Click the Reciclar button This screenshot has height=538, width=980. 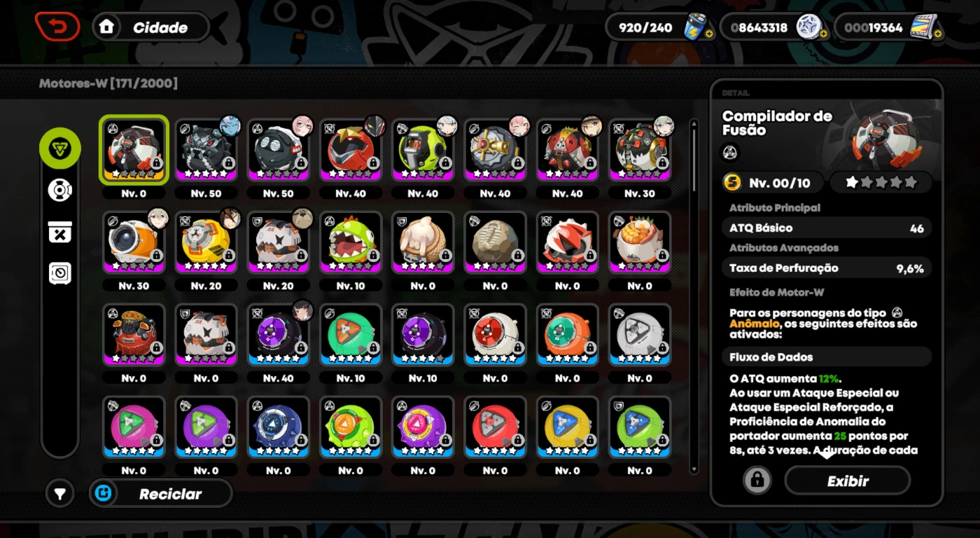pyautogui.click(x=160, y=494)
